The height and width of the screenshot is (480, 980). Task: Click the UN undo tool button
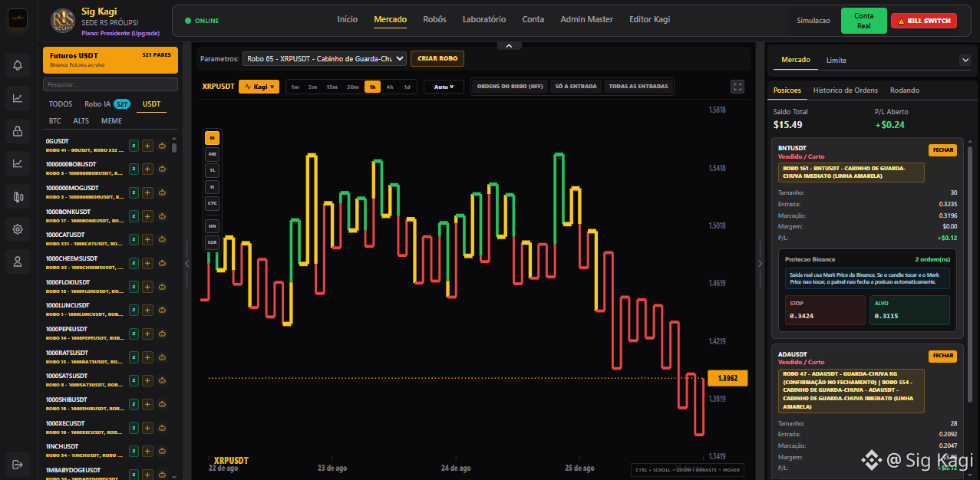[212, 226]
